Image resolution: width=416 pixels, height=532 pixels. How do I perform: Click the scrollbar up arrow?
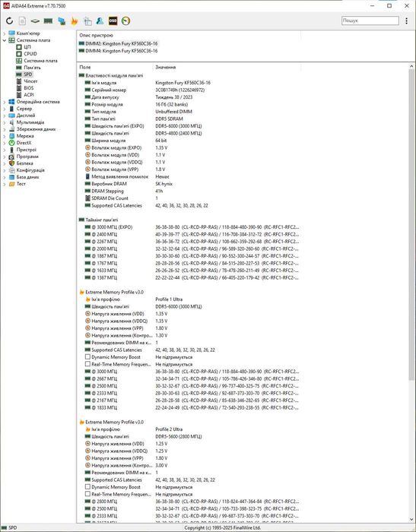411,67
